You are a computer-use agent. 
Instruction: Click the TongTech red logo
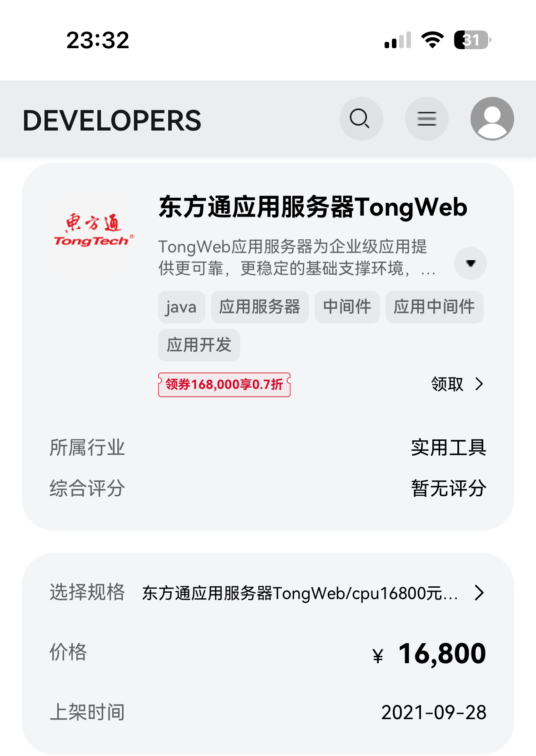(x=94, y=230)
